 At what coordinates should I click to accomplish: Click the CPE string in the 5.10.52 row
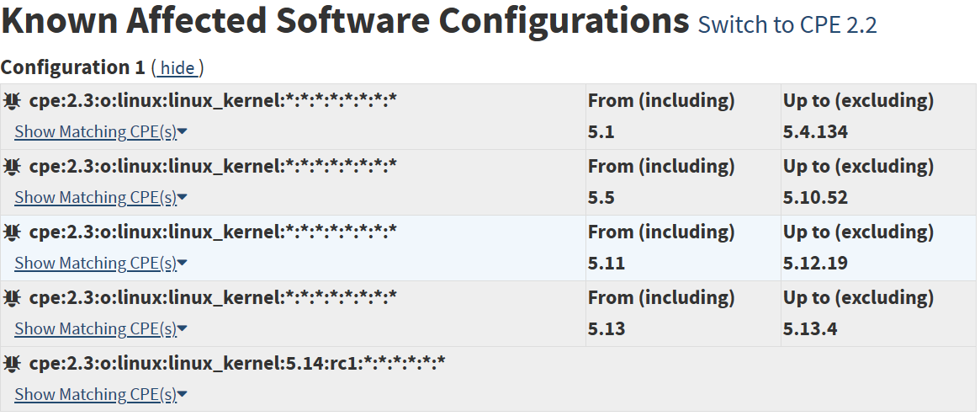pyautogui.click(x=213, y=167)
